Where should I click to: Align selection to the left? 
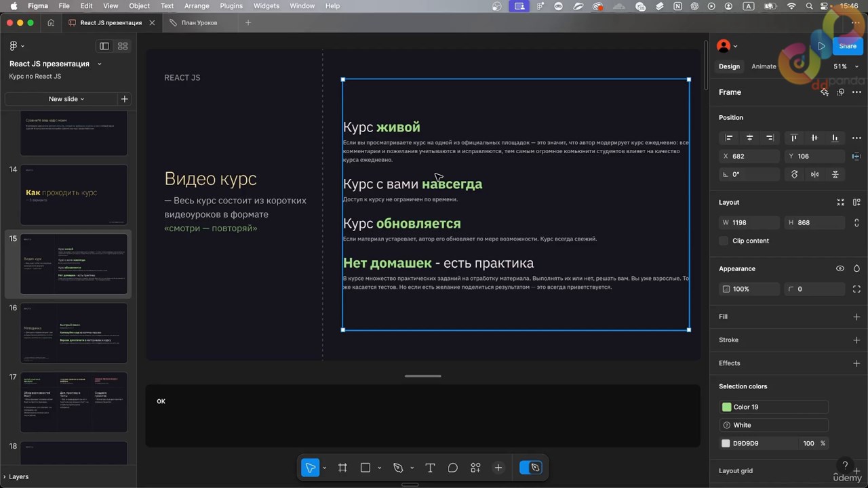[729, 138]
